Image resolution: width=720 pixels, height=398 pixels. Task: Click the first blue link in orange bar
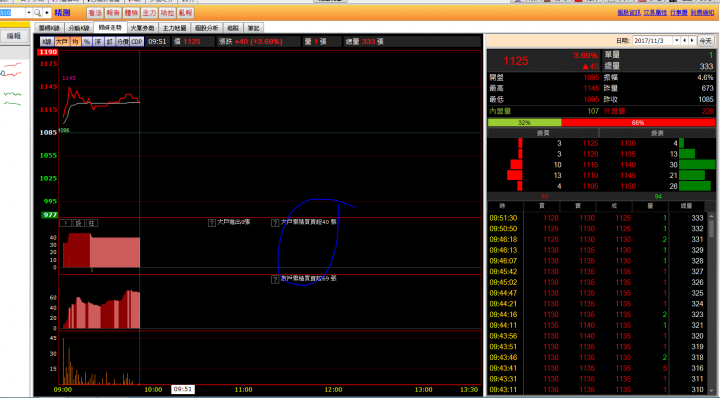click(629, 13)
